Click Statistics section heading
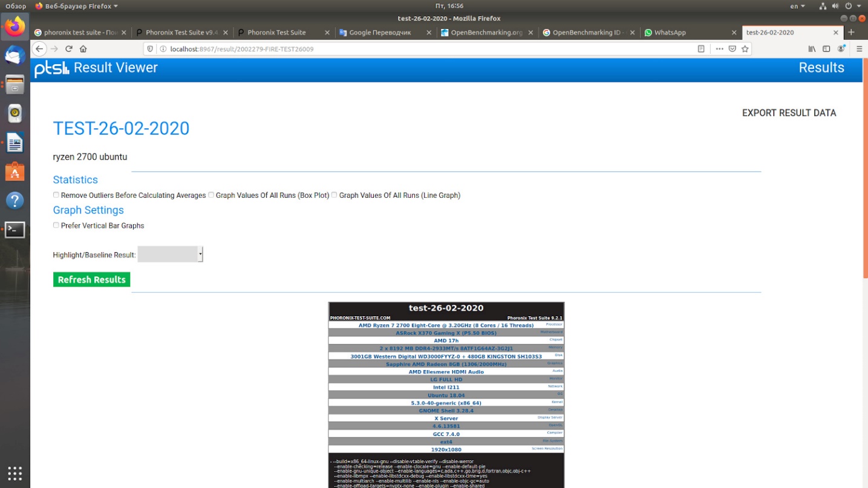The height and width of the screenshot is (488, 868). click(x=75, y=180)
